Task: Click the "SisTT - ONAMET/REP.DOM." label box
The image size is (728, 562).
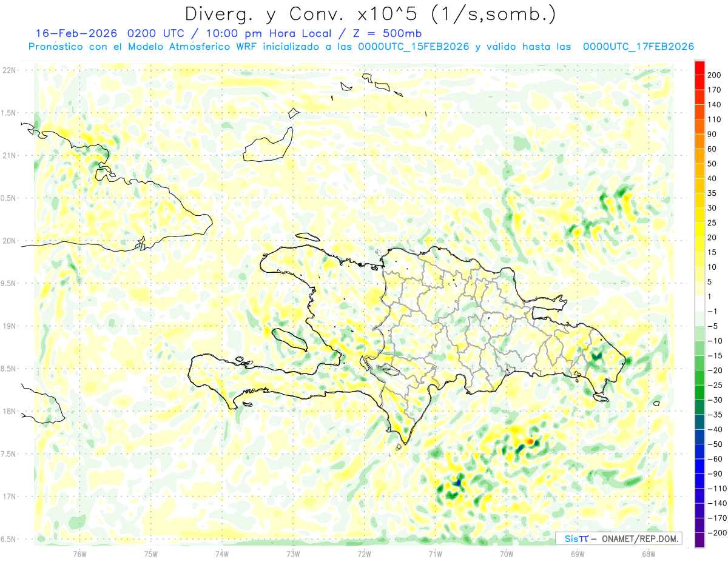Action: coord(619,538)
